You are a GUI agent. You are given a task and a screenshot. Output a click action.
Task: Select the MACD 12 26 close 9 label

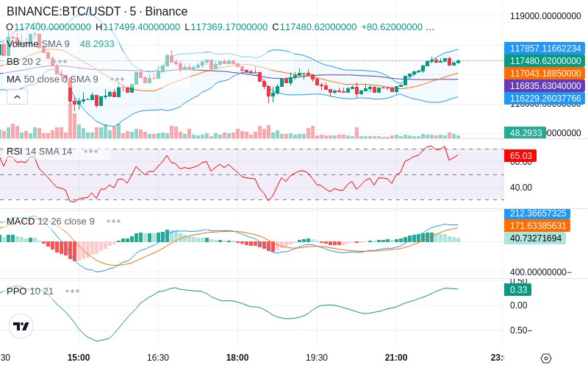click(x=51, y=222)
